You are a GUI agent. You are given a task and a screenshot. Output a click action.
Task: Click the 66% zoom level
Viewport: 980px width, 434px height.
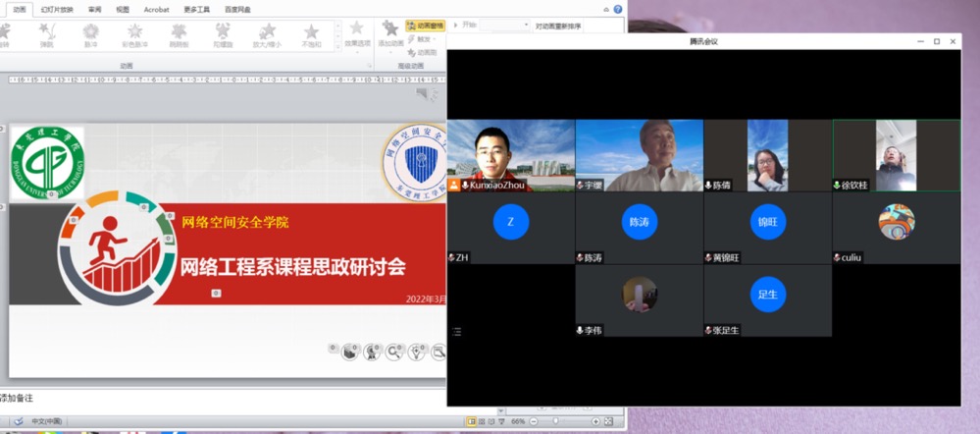point(518,421)
